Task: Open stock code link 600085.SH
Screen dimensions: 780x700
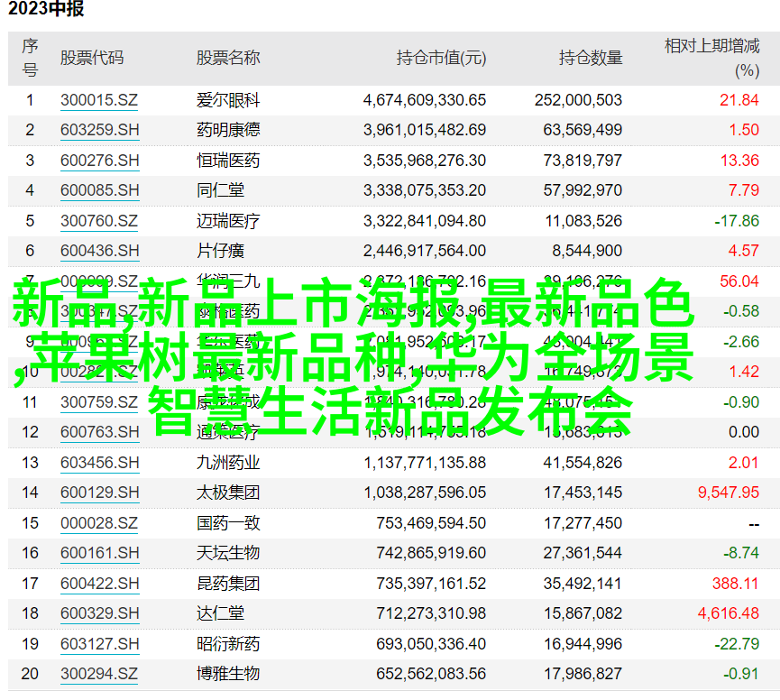Action: [99, 190]
